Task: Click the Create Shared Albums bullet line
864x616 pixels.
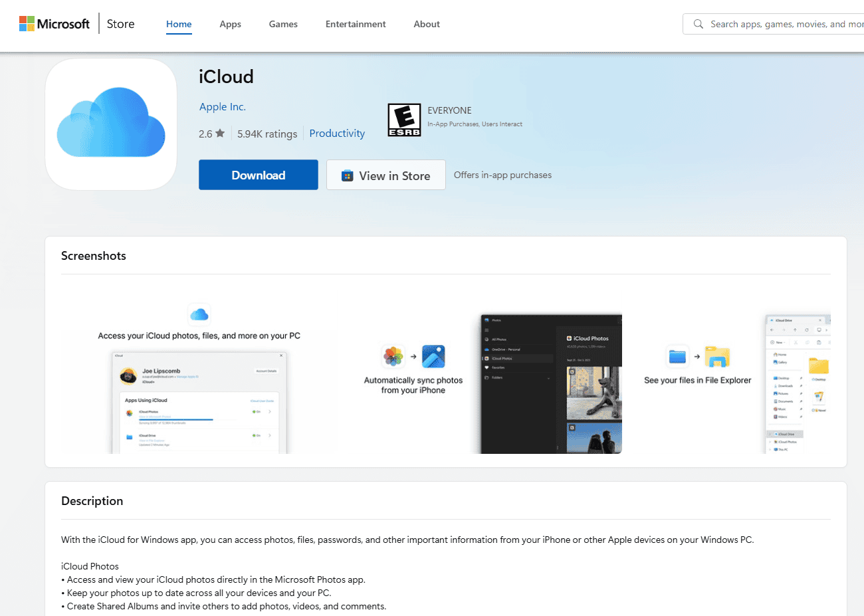Action: coord(224,606)
